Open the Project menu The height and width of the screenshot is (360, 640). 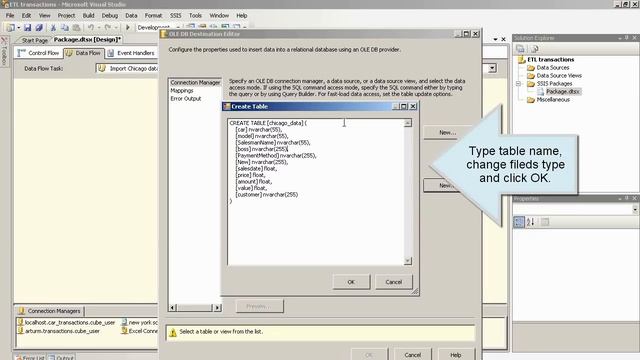(66, 16)
